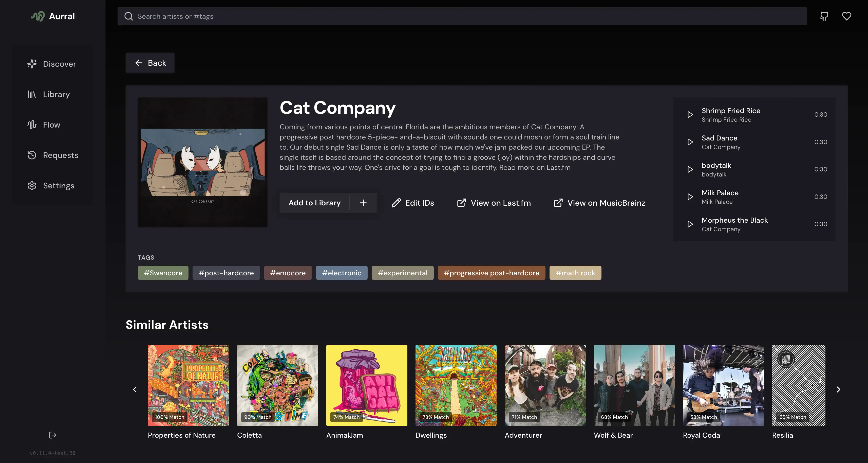Play the Sad Dance track preview

pyautogui.click(x=690, y=142)
